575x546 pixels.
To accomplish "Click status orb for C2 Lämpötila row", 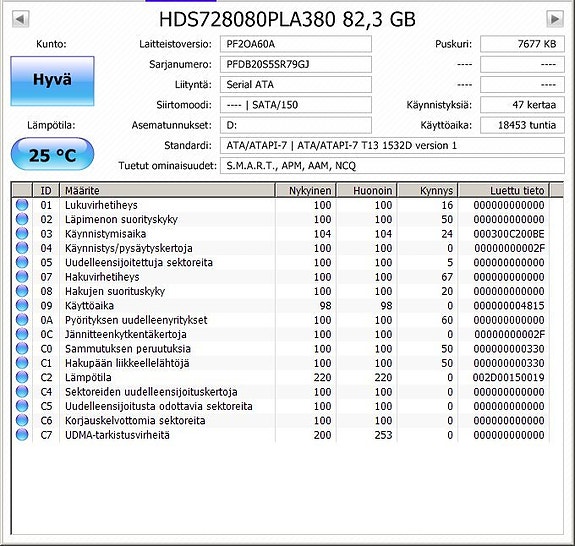I will tap(22, 377).
